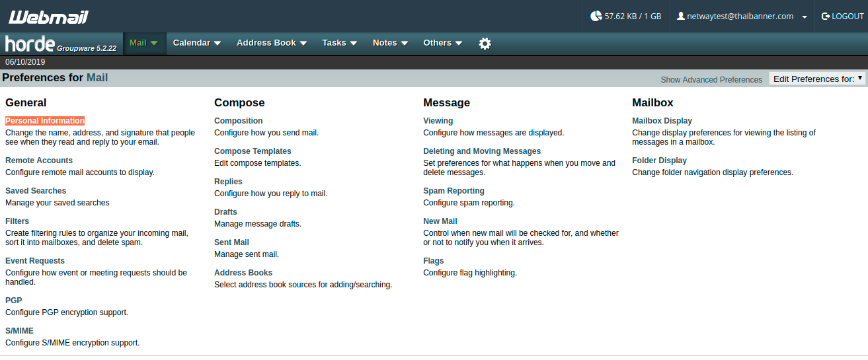868x360 pixels.
Task: Expand the account email dropdown arrow
Action: click(x=805, y=17)
